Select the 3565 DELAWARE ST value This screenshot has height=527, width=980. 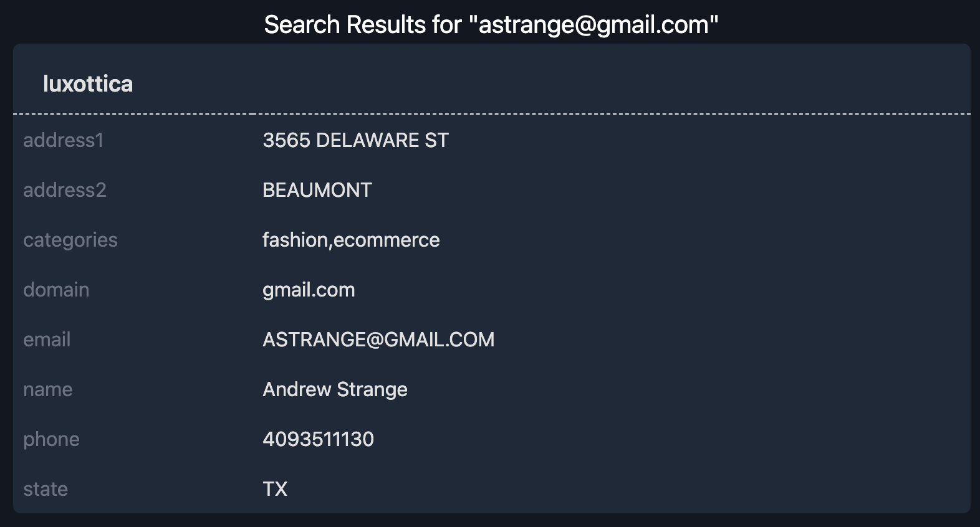[x=355, y=140]
